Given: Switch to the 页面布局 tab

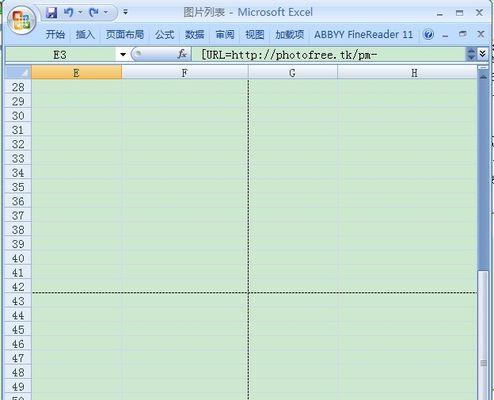Looking at the screenshot, I should (x=125, y=34).
